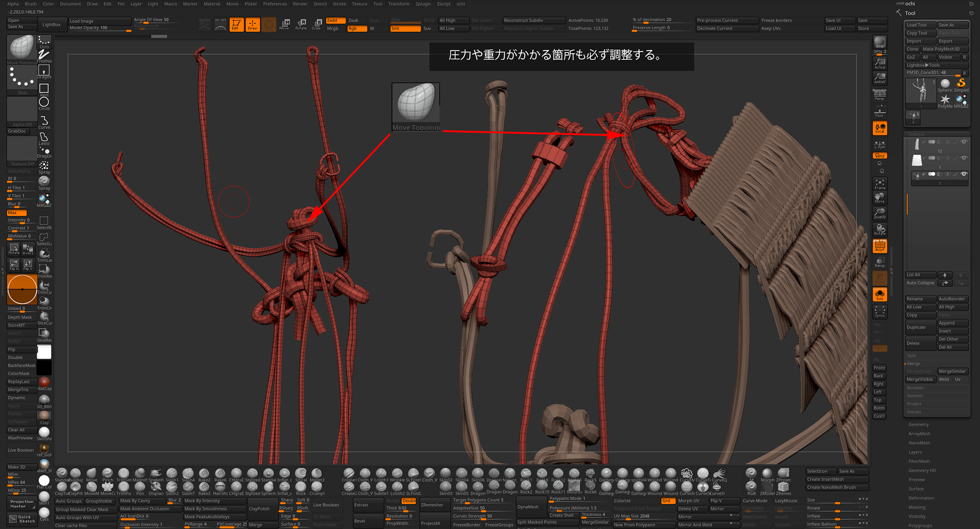The width and height of the screenshot is (980, 529).
Task: Toggle PolyF polyframe display
Action: [880, 246]
